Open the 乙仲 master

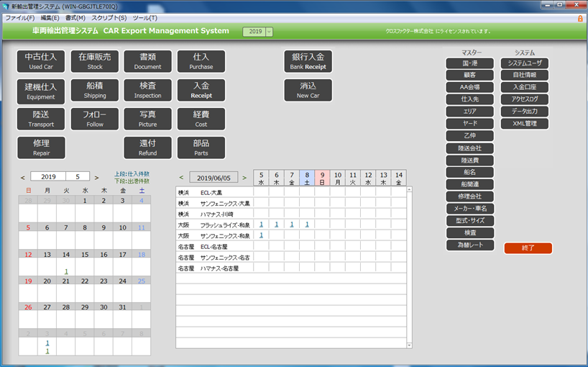click(x=470, y=135)
